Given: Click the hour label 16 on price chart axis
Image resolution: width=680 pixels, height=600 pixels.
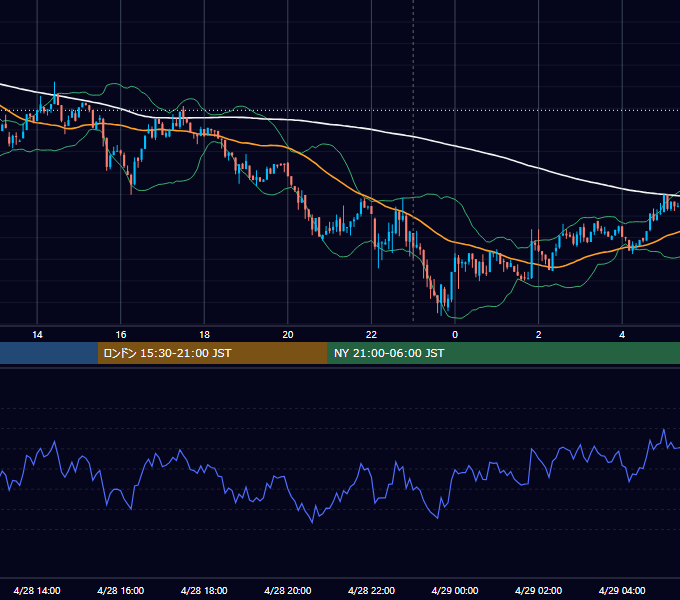Looking at the screenshot, I should [121, 335].
